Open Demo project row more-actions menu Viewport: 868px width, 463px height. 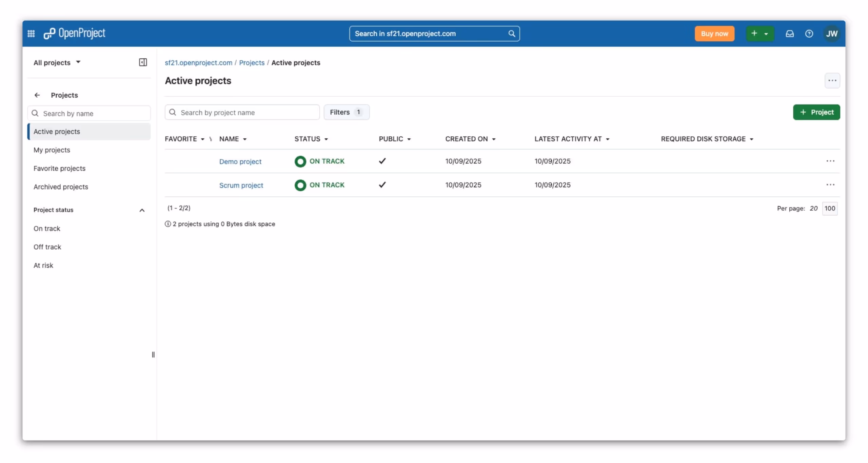[x=830, y=161]
